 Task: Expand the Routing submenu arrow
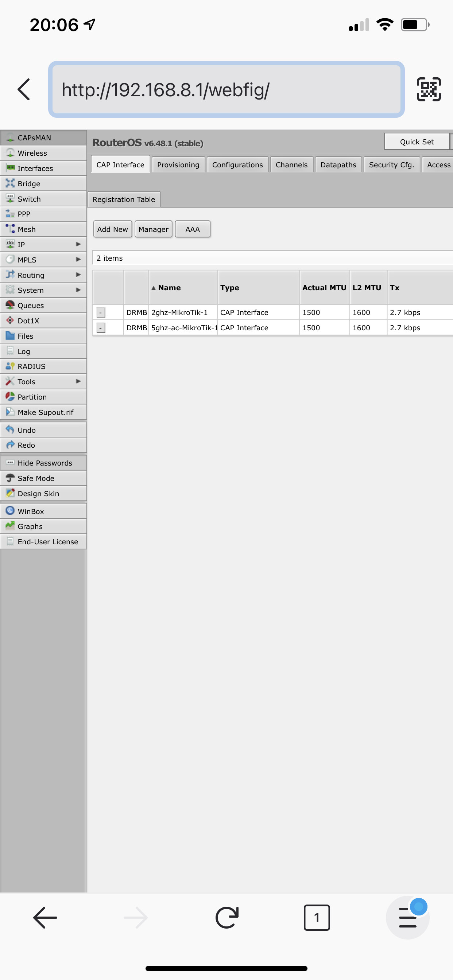(78, 275)
